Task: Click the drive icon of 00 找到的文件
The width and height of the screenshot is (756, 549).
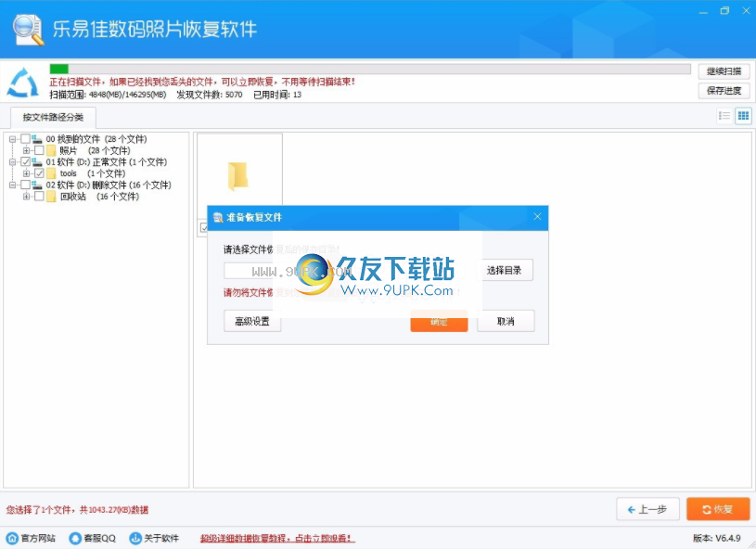Action: [x=37, y=139]
